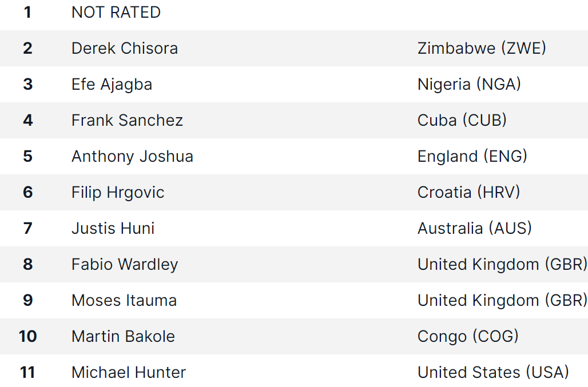This screenshot has width=588, height=387.
Task: Select Australia (AUS) country text
Action: (x=475, y=228)
